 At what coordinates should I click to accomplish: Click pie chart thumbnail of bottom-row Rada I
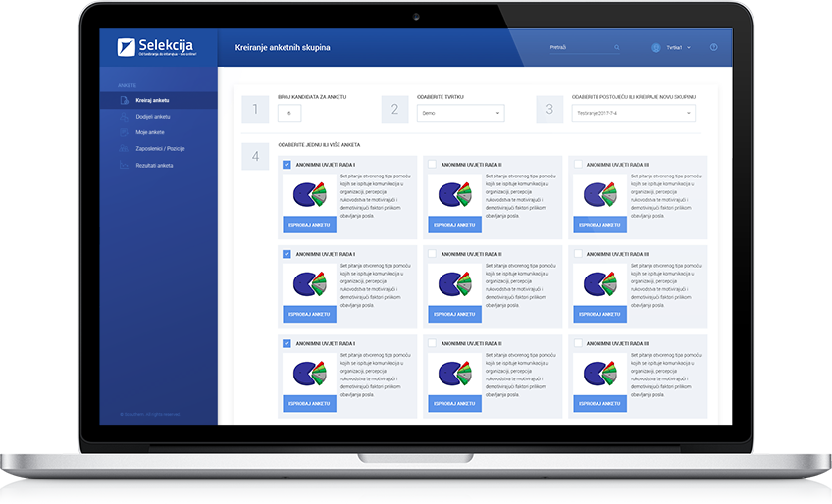309,374
